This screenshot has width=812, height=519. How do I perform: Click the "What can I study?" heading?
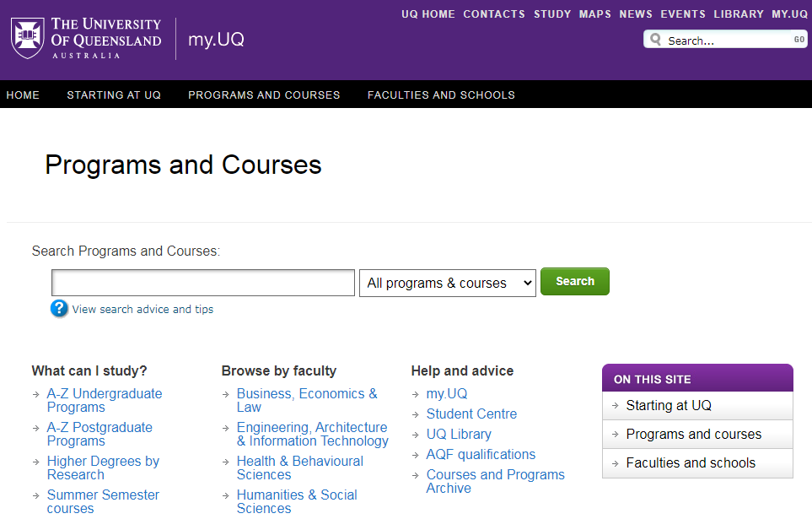(x=89, y=370)
